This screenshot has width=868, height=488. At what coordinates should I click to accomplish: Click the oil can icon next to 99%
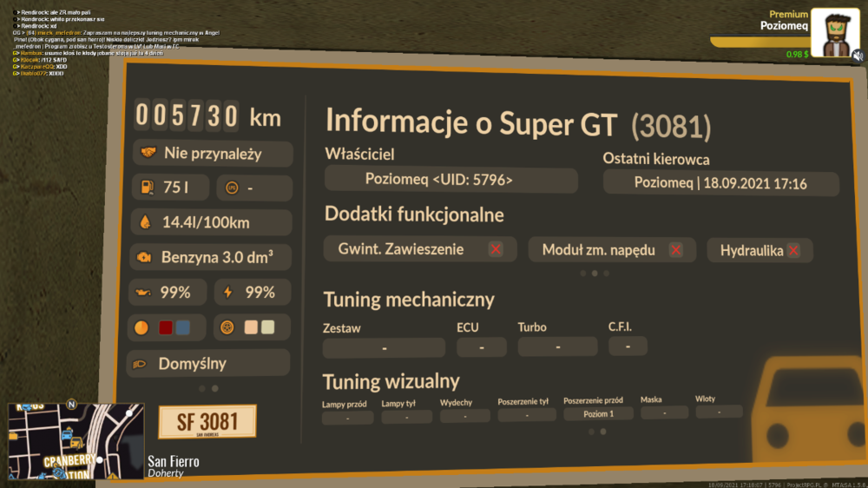coord(143,293)
